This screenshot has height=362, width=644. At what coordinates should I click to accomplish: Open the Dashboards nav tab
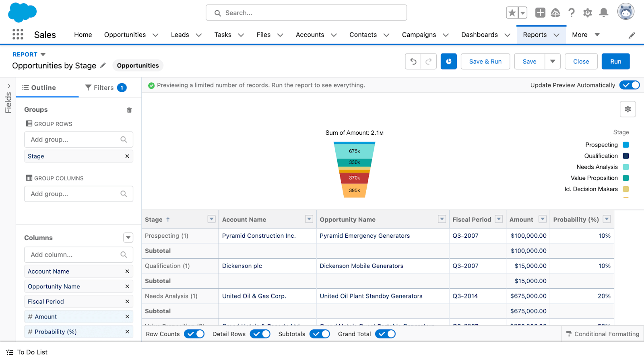[x=479, y=35]
